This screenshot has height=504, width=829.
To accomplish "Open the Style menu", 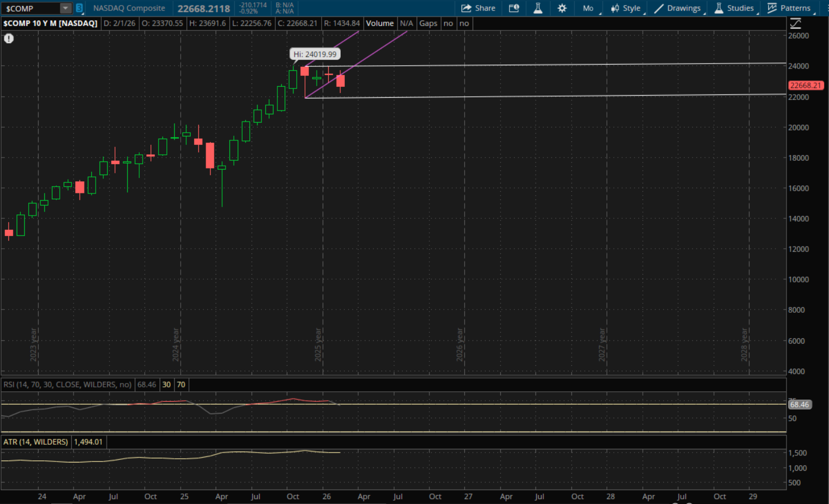I will click(626, 8).
